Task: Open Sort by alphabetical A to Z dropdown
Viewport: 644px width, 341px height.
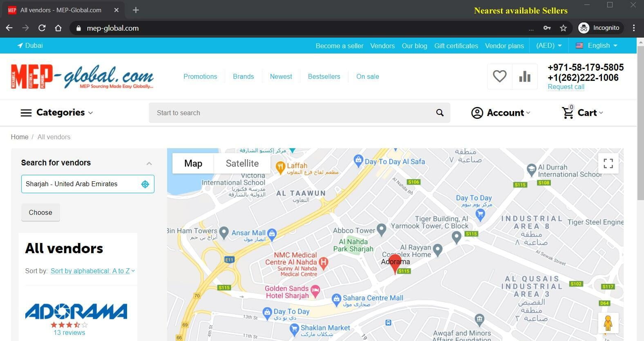Action: pyautogui.click(x=93, y=271)
